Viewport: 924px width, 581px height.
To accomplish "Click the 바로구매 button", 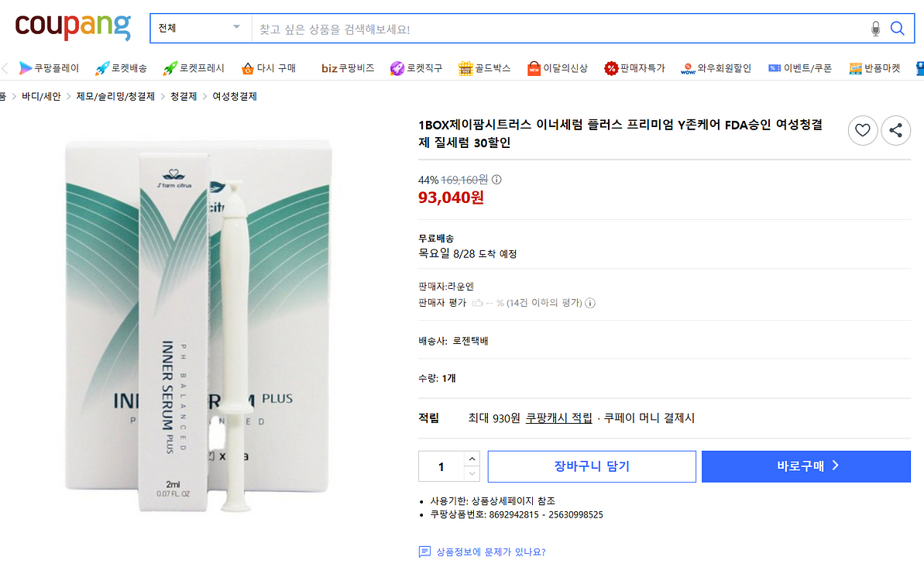I will (x=805, y=466).
